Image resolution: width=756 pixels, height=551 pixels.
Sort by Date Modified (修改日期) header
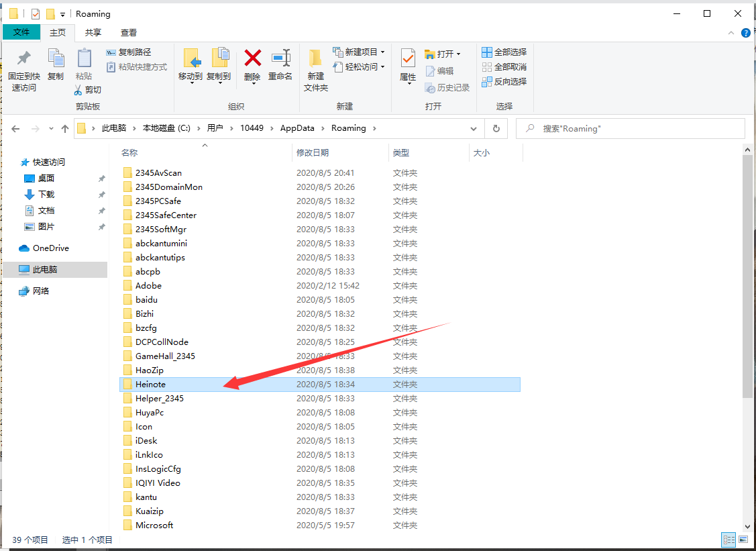[x=313, y=153]
